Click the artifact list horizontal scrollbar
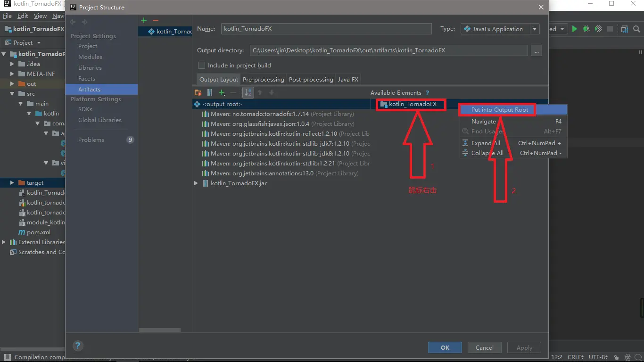The height and width of the screenshot is (362, 644). coord(159,329)
